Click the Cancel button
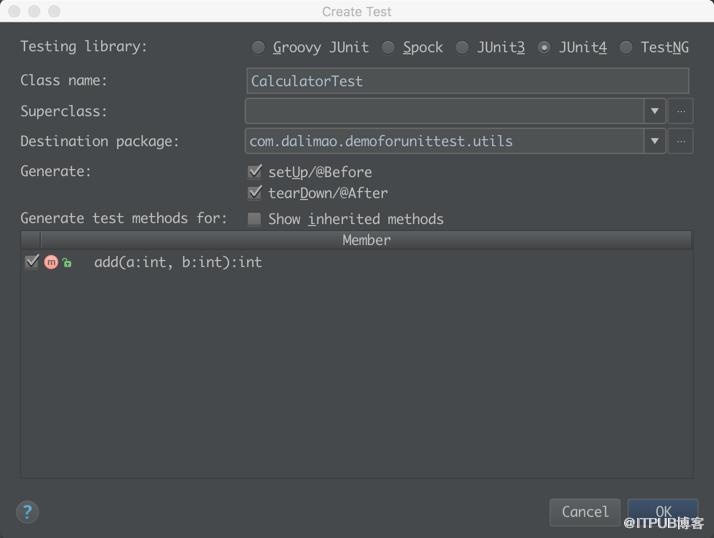 pyautogui.click(x=585, y=512)
